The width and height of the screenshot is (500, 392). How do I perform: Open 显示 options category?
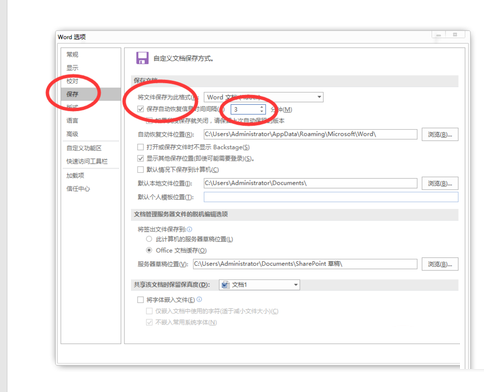[72, 68]
